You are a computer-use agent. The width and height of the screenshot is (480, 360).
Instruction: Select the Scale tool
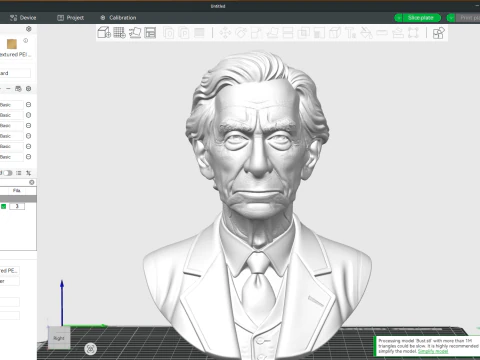pos(256,33)
